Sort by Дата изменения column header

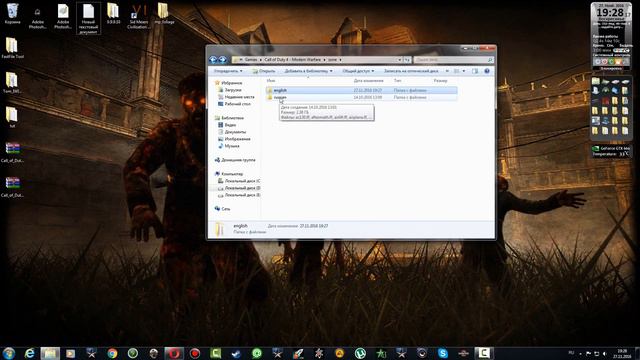[x=368, y=81]
